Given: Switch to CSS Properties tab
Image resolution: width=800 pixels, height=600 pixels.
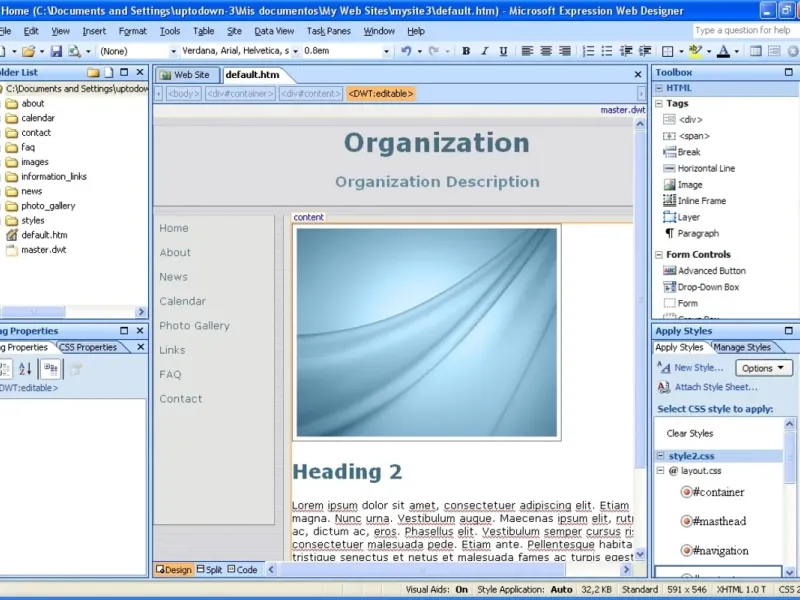Looking at the screenshot, I should [x=88, y=347].
